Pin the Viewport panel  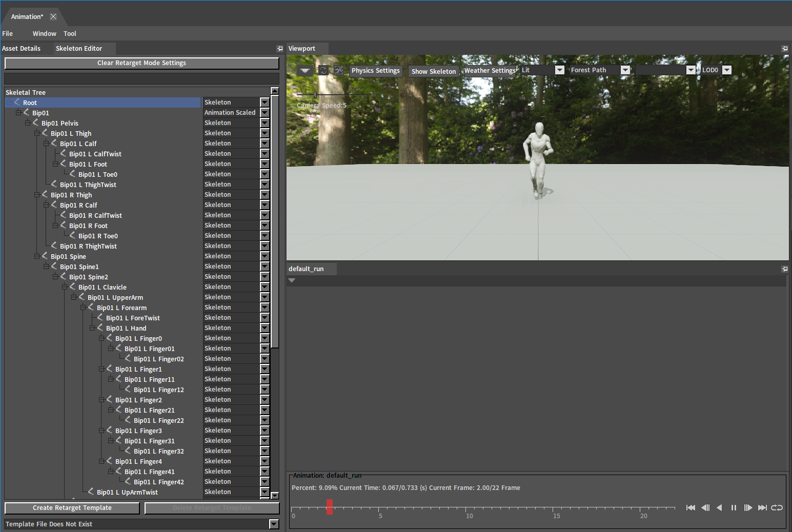pos(784,49)
